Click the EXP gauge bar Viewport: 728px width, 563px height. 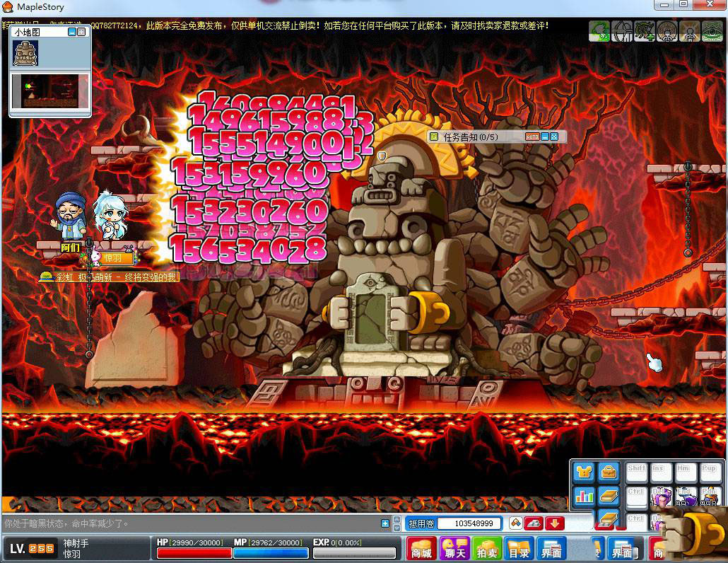[x=354, y=553]
